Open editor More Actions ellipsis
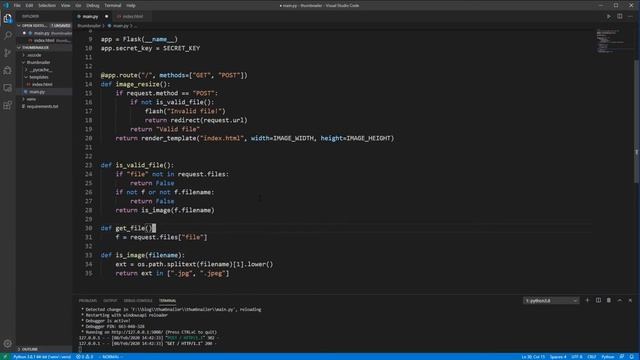 [x=630, y=16]
